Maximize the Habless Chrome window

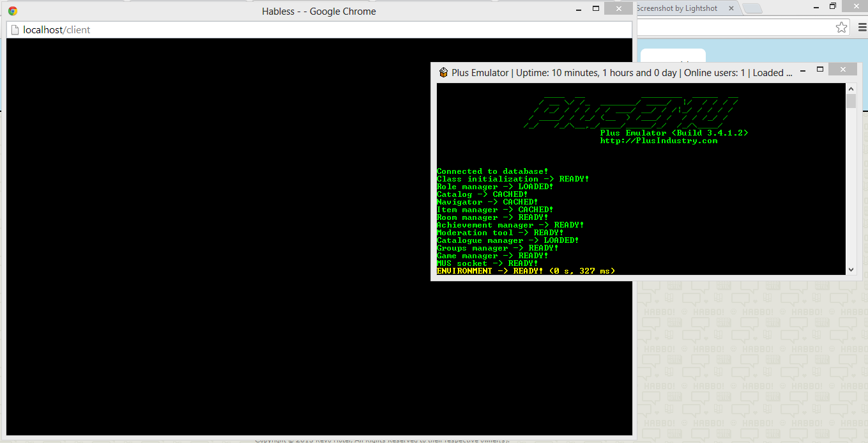(596, 8)
